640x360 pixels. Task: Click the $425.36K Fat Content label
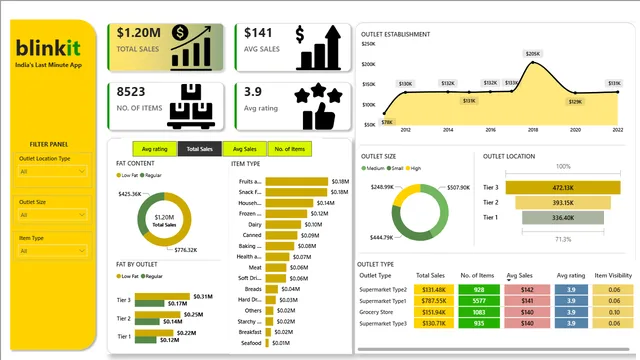point(130,194)
